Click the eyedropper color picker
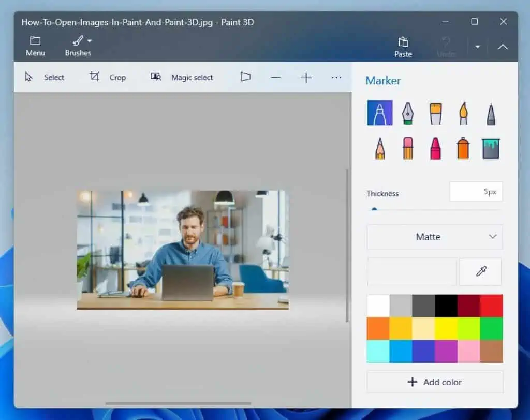 click(x=480, y=271)
